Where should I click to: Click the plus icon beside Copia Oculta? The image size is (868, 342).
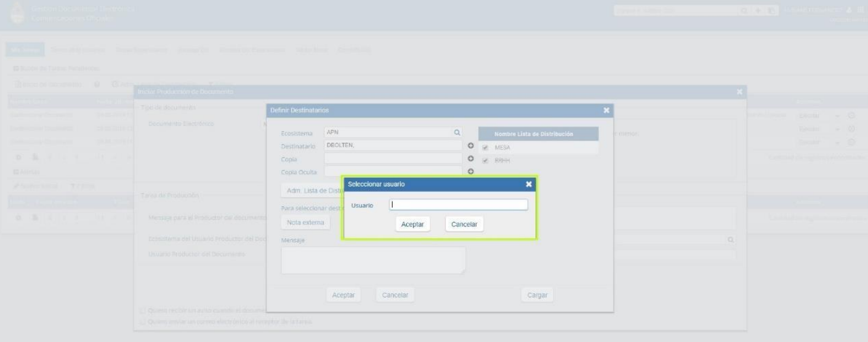[x=471, y=172]
